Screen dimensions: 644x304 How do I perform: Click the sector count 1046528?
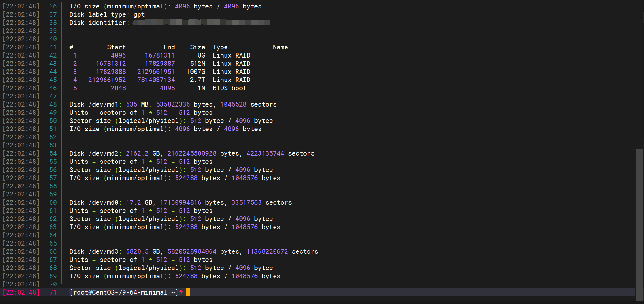(233, 104)
